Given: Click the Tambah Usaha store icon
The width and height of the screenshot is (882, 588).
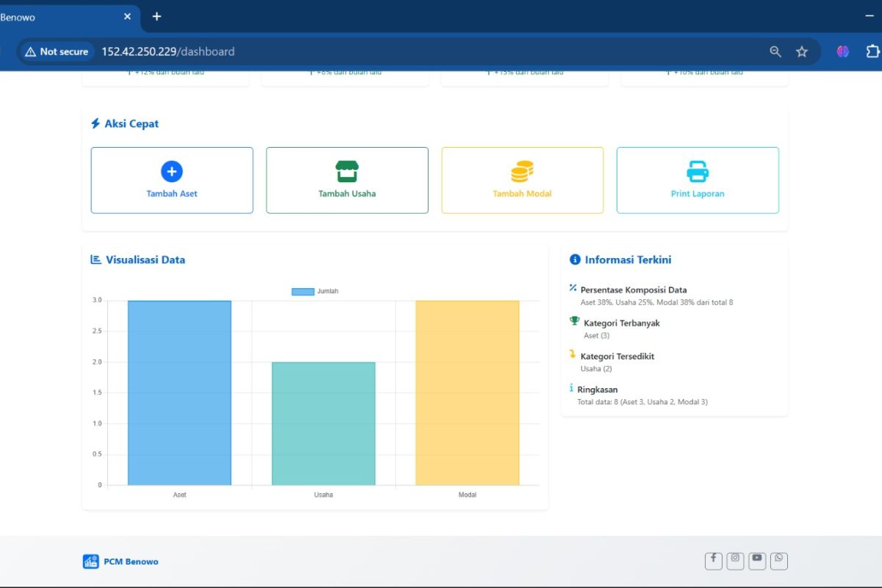Looking at the screenshot, I should (347, 171).
